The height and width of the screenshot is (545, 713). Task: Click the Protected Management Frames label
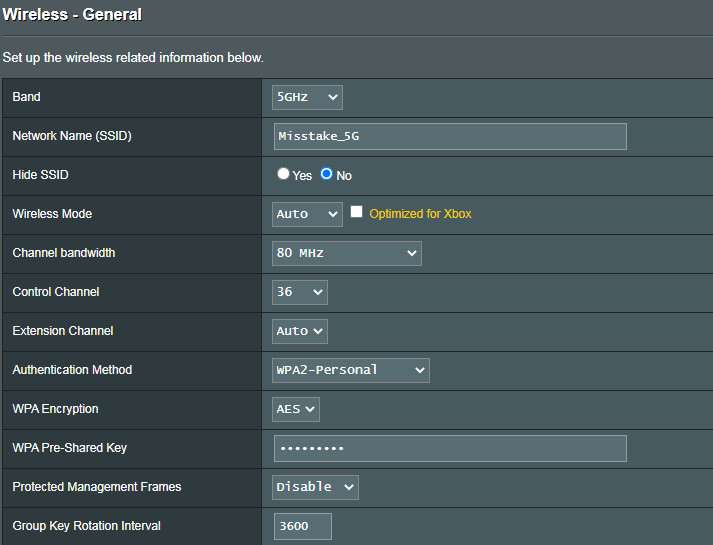pos(96,487)
